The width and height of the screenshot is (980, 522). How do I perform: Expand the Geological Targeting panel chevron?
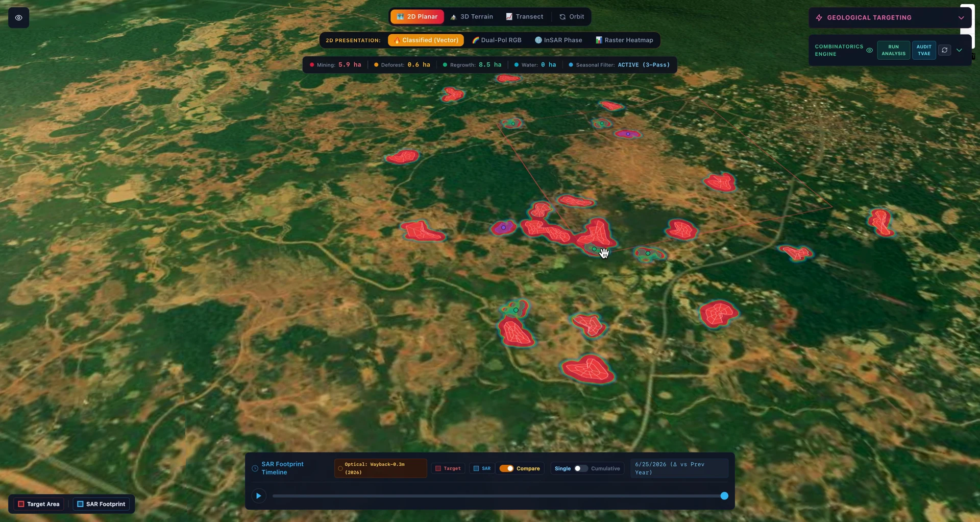[x=961, y=18]
